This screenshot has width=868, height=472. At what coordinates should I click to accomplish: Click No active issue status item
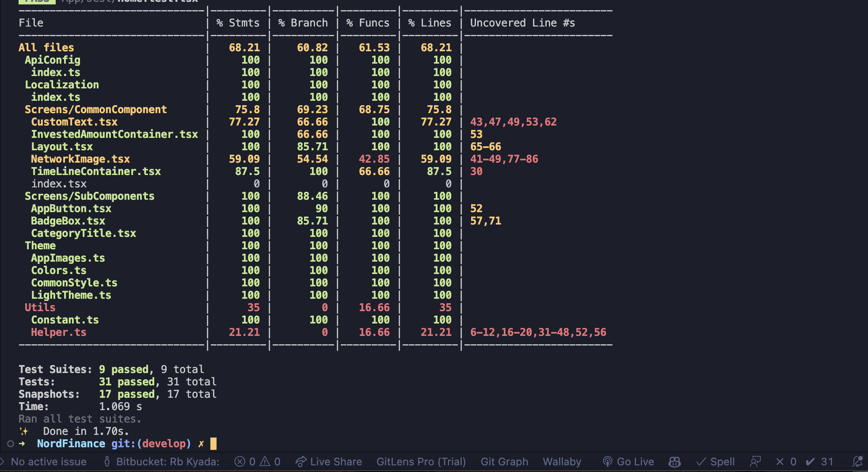(48, 462)
